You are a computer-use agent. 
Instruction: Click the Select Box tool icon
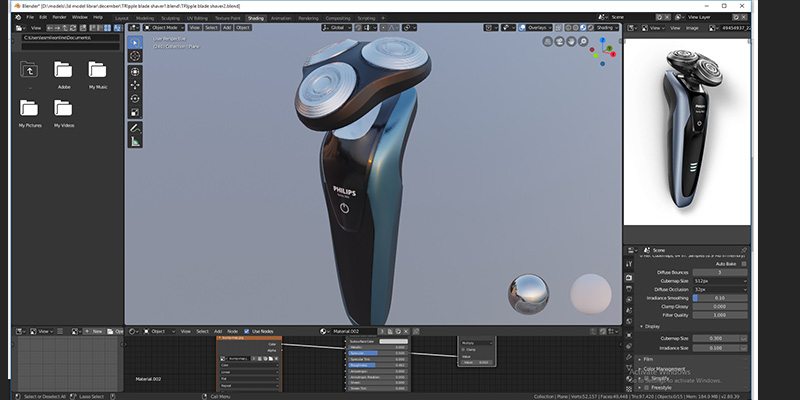pyautogui.click(x=135, y=43)
